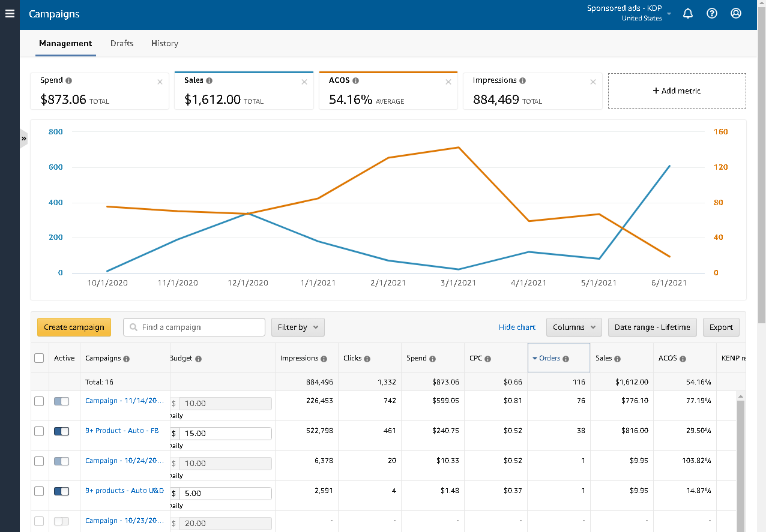Disable the 9+ products - Auto U&D campaign
This screenshot has height=532, width=766.
[x=61, y=491]
